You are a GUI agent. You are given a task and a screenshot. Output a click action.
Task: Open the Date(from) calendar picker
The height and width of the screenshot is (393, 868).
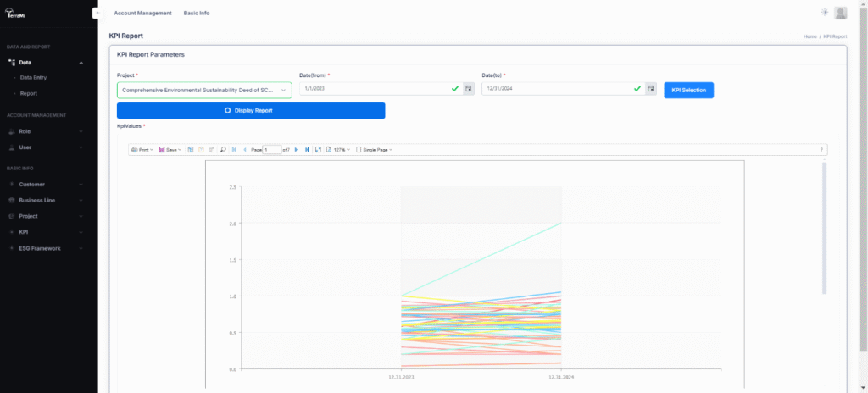468,88
